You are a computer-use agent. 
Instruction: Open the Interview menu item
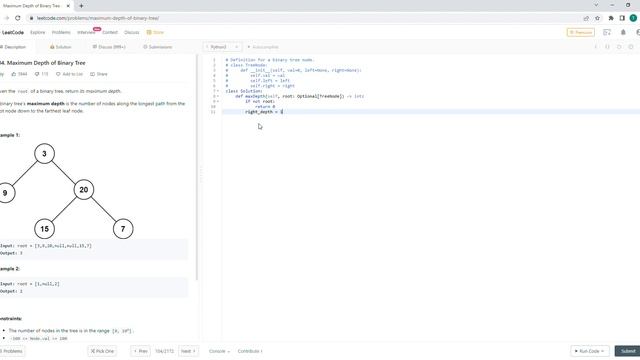click(x=86, y=32)
